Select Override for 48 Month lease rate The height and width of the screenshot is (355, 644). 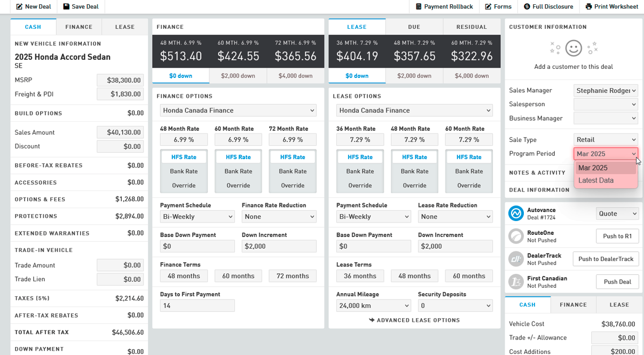pyautogui.click(x=414, y=186)
